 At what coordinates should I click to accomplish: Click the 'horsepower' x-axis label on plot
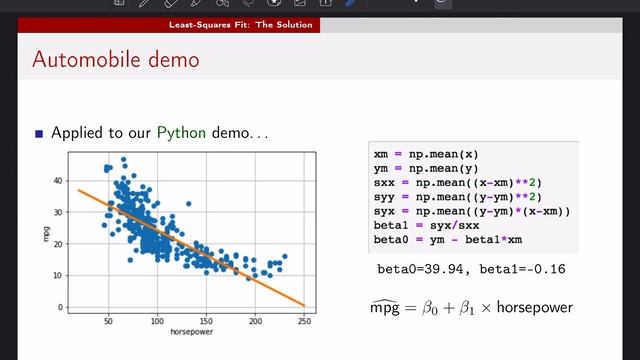pyautogui.click(x=192, y=332)
